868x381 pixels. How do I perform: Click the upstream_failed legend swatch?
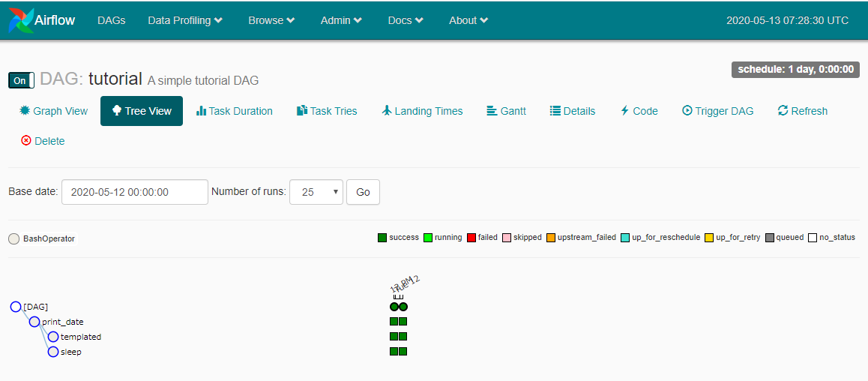pos(551,238)
